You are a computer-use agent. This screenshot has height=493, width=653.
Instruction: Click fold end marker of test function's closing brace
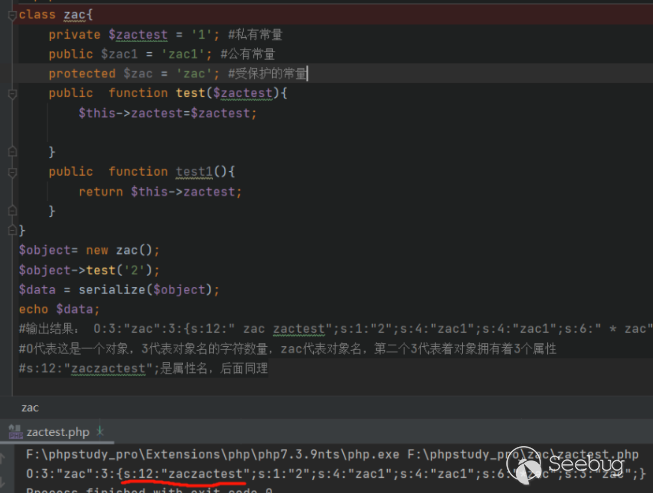12,152
